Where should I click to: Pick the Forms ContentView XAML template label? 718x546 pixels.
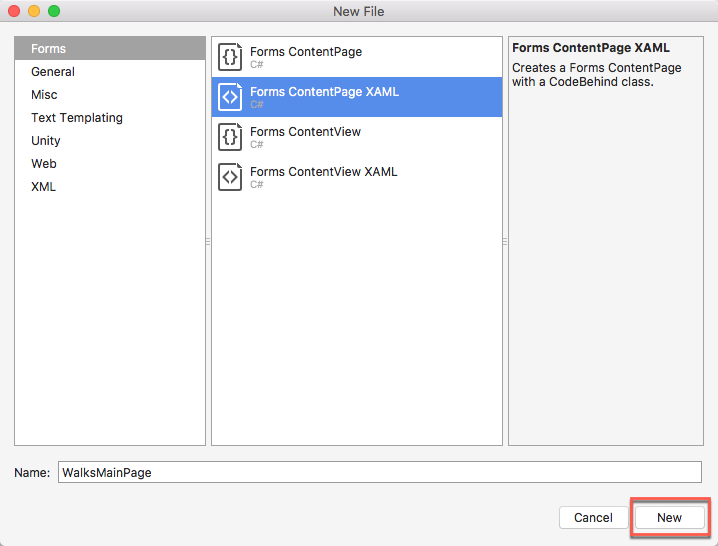[x=324, y=172]
